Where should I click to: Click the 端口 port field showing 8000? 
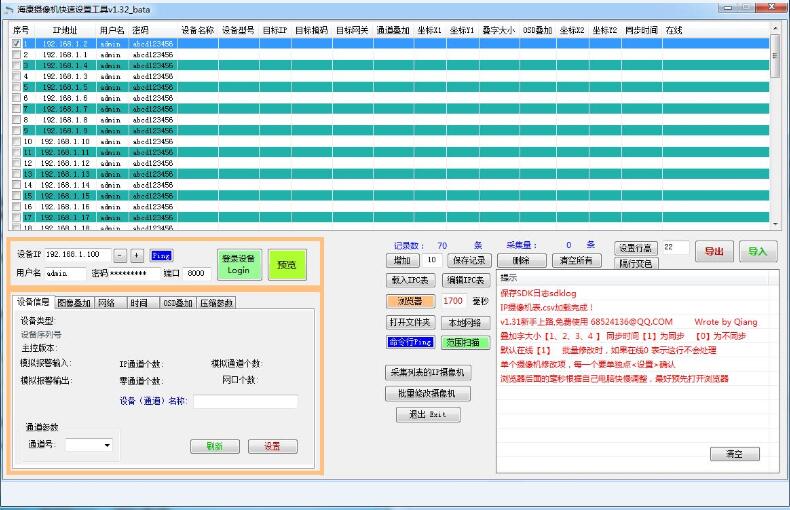(196, 273)
